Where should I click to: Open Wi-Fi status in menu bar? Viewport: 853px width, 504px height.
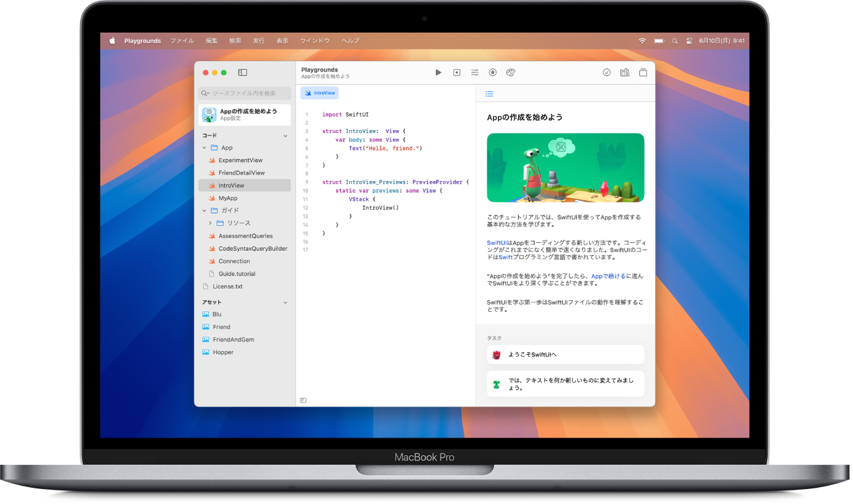pos(643,40)
